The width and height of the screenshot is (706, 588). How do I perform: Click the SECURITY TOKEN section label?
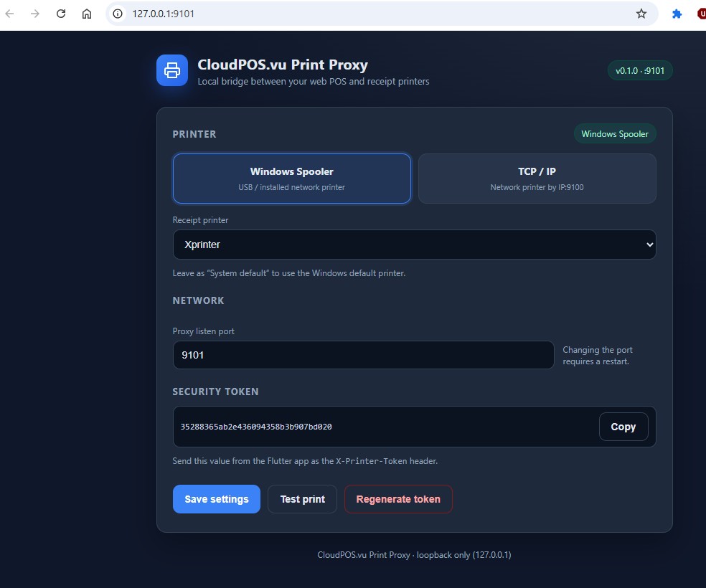pos(216,392)
